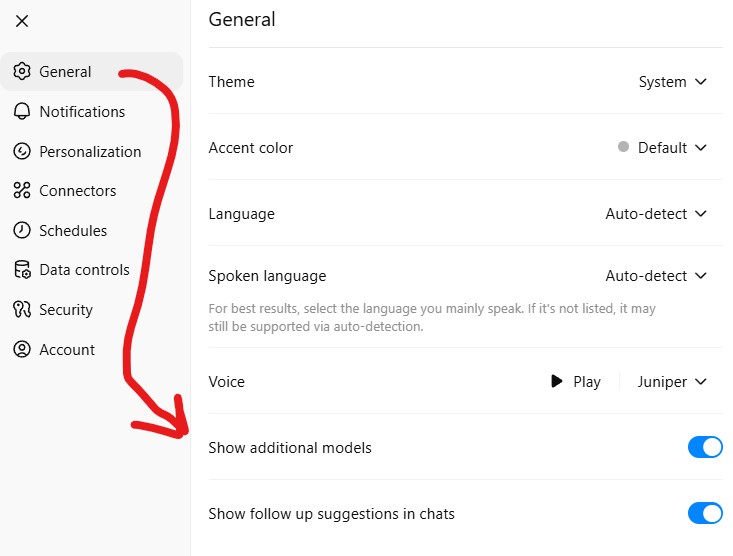Play the selected voice sample

pos(575,382)
